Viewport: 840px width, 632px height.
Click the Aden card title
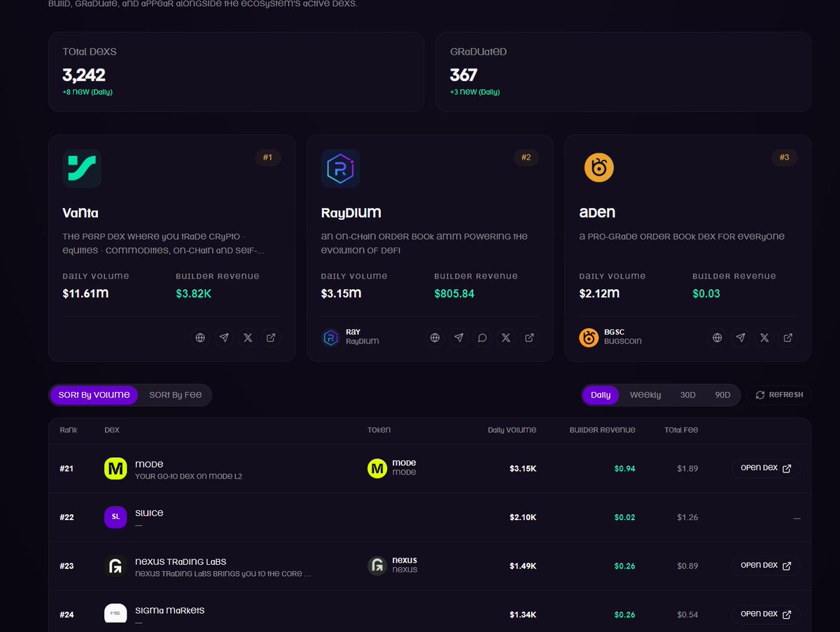597,213
